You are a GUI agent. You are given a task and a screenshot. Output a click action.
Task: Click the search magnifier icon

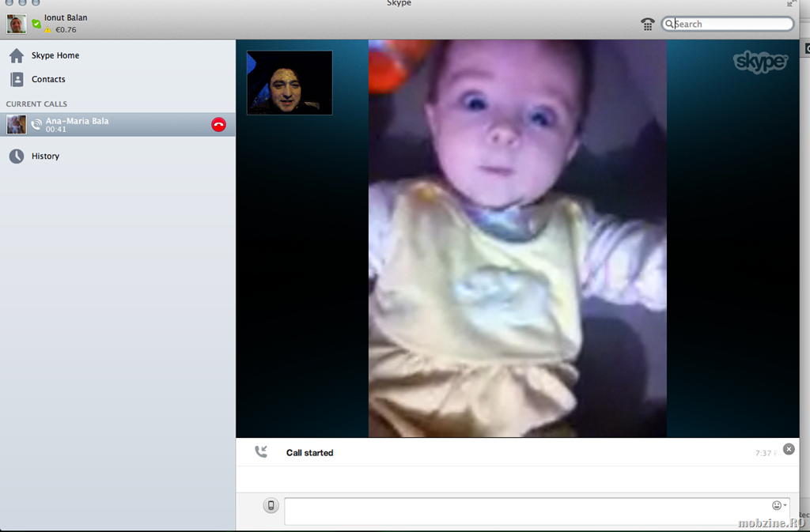tap(669, 24)
